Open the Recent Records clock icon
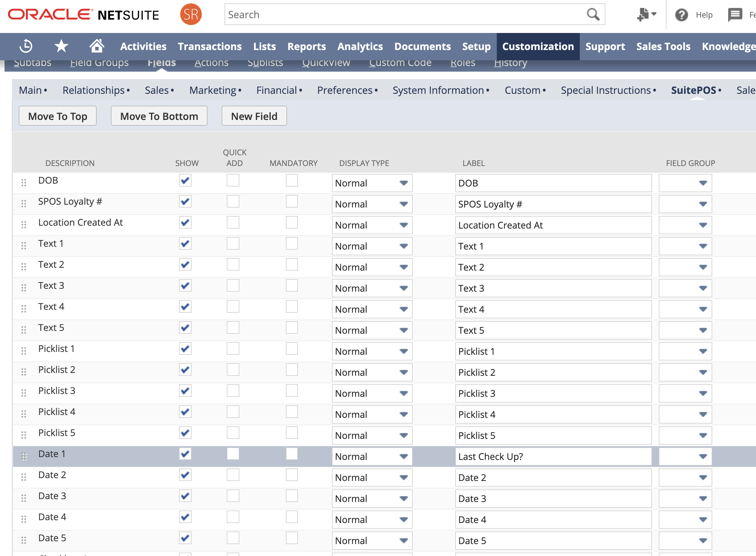756x556 pixels. point(26,46)
